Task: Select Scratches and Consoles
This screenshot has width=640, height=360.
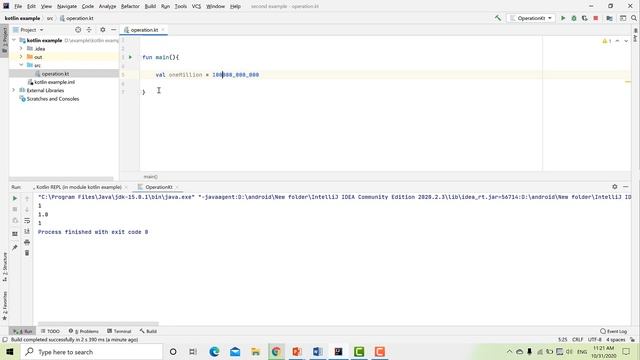Action: (x=53, y=99)
